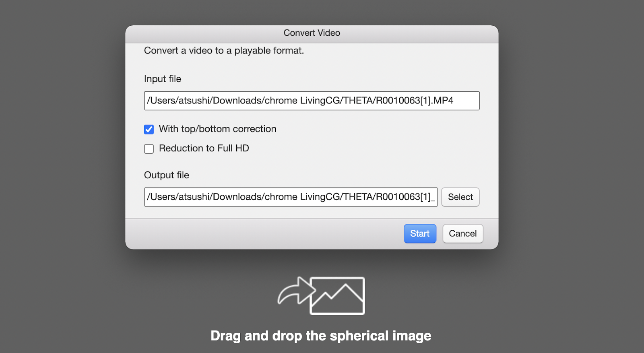The width and height of the screenshot is (644, 353).
Task: Enable the Reduction to Full HD checkbox
Action: [x=149, y=149]
